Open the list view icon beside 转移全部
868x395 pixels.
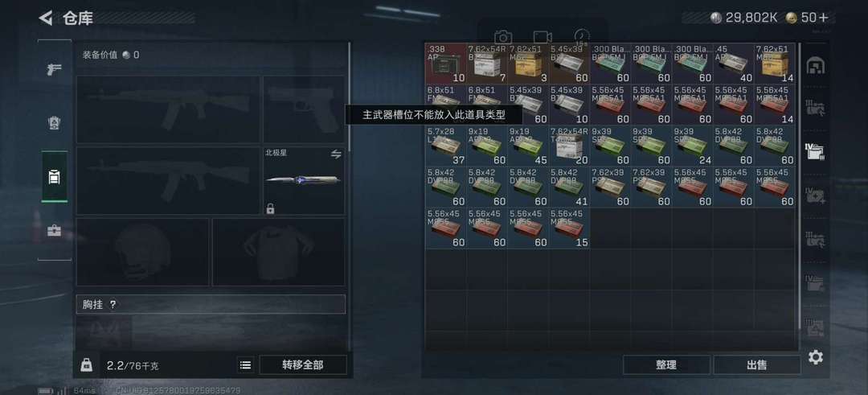[245, 365]
